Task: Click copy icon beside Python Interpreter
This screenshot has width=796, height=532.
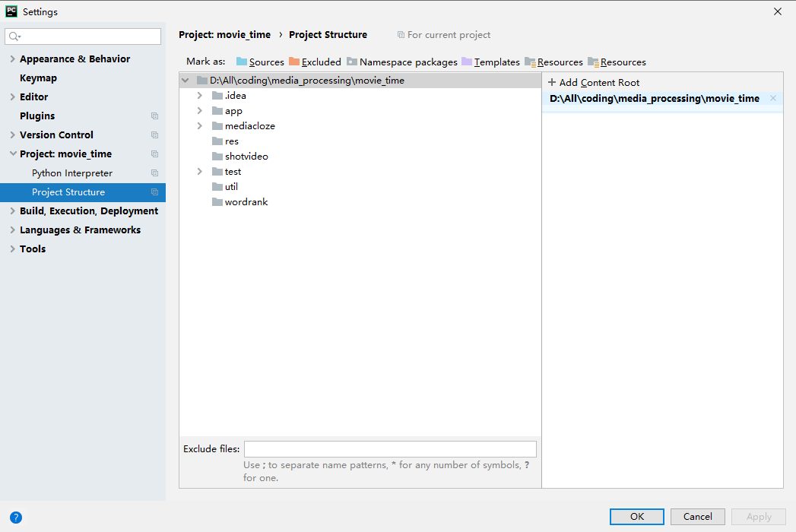Action: [155, 173]
